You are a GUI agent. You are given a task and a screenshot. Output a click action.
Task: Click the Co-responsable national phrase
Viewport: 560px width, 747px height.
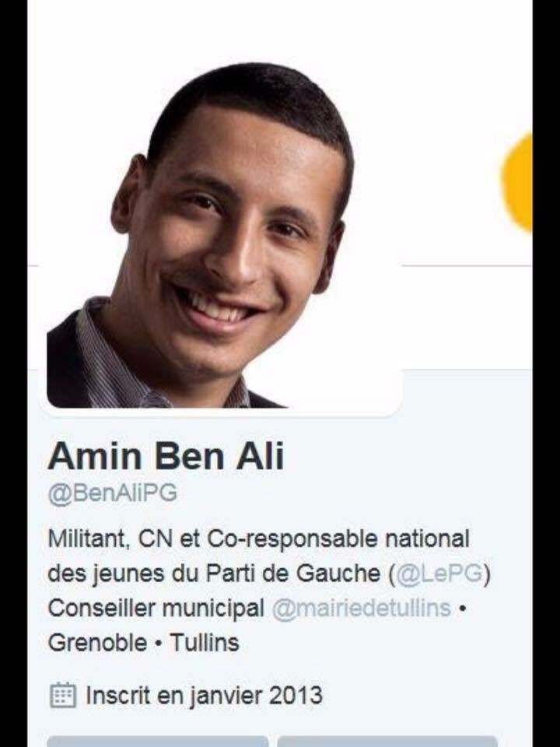[x=338, y=539]
